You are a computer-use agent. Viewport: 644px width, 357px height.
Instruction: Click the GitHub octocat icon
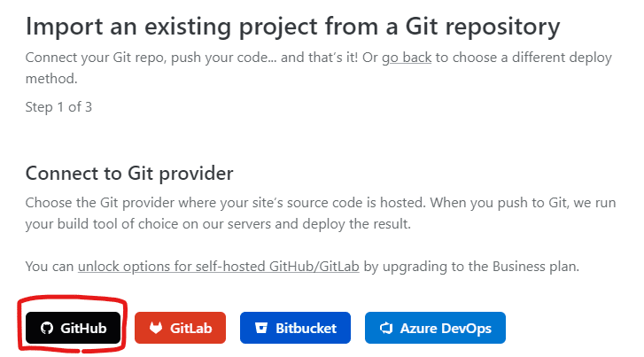47,328
